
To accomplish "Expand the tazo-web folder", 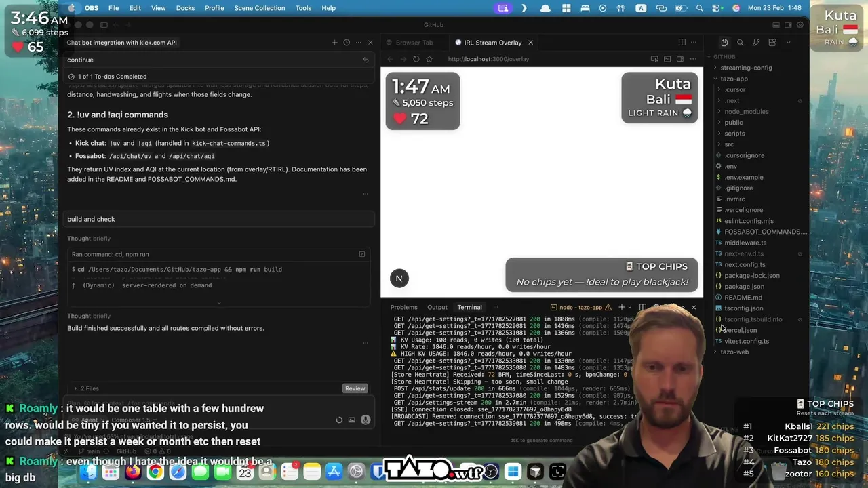I will [734, 352].
